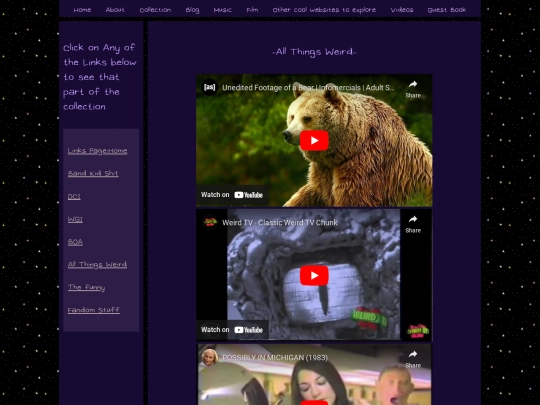
Task: Open About page in navigation bar
Action: (115, 10)
